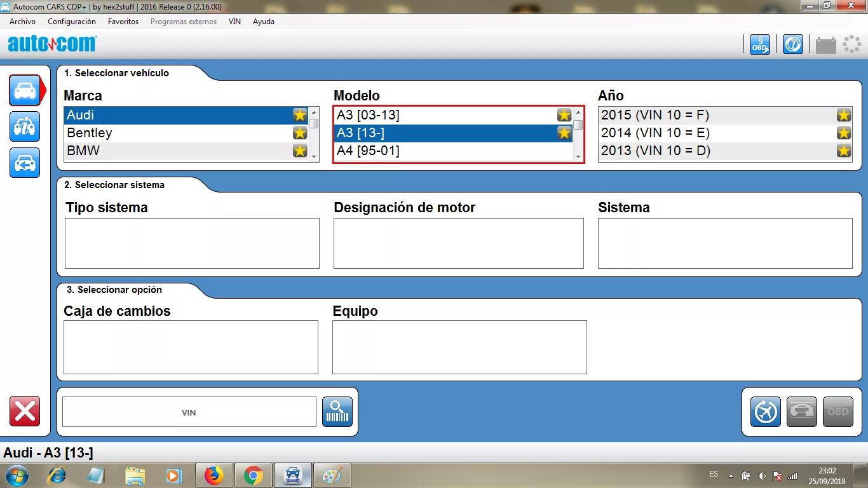Launch Internet Explorer from taskbar
The width and height of the screenshot is (868, 488).
point(57,475)
